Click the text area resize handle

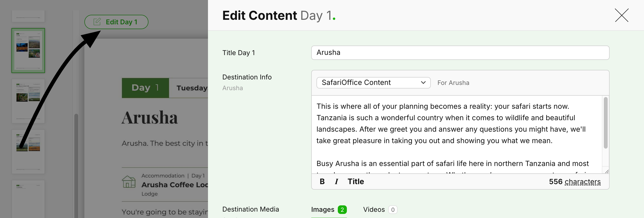[x=607, y=171]
